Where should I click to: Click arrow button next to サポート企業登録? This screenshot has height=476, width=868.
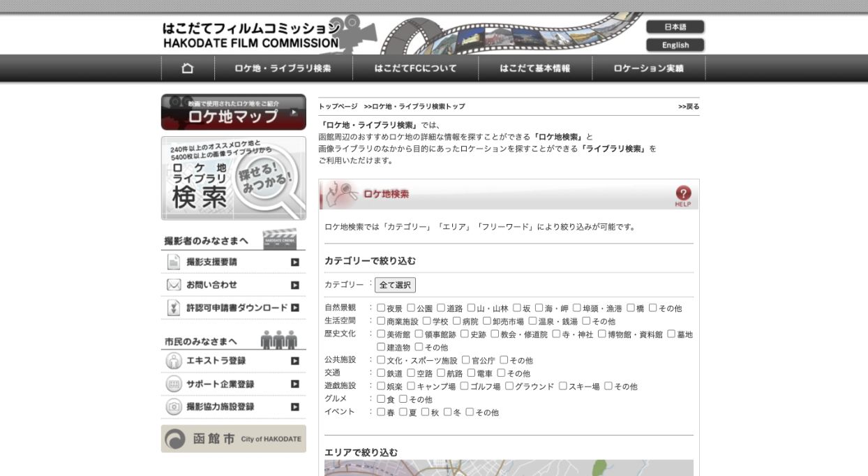pyautogui.click(x=295, y=384)
